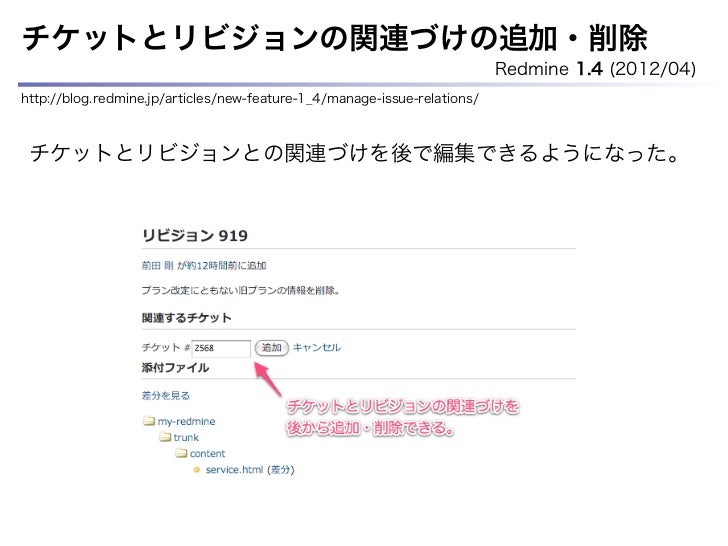
Task: Click the my-redmine folder icon
Action: coord(149,421)
